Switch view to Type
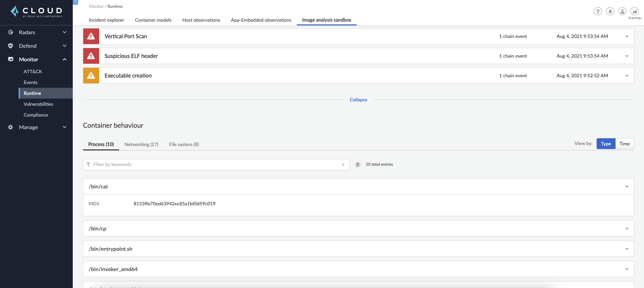Image resolution: width=644 pixels, height=288 pixels. (606, 144)
